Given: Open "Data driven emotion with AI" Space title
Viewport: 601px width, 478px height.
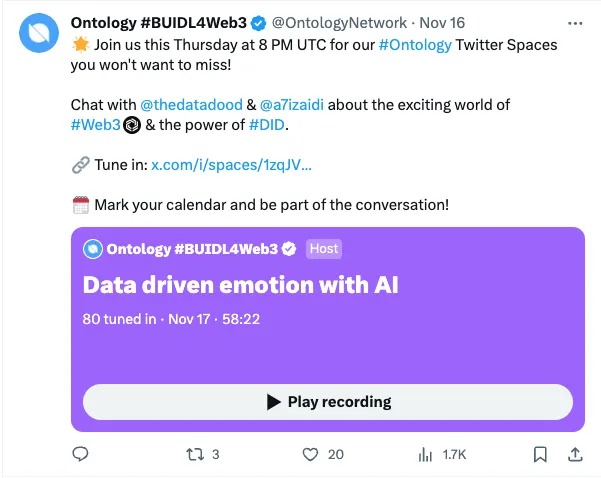Looking at the screenshot, I should pos(240,285).
